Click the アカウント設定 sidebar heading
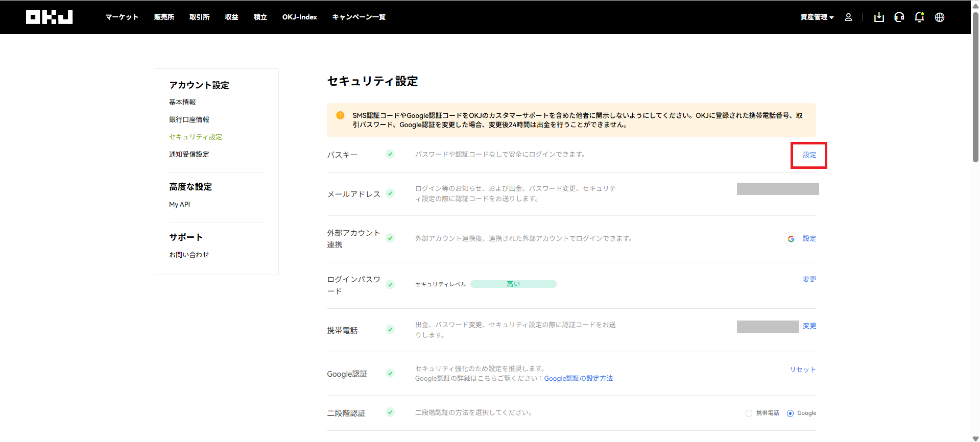The height and width of the screenshot is (442, 980). tap(199, 85)
